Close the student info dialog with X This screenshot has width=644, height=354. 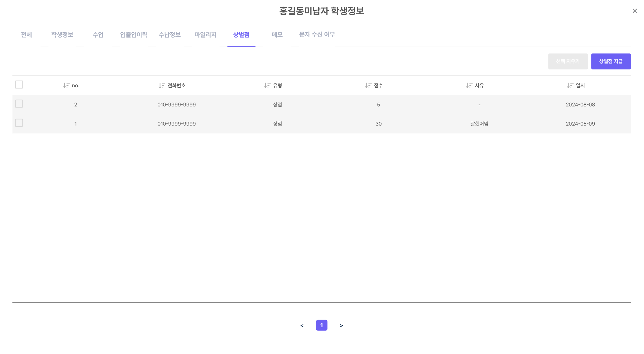[x=635, y=11]
